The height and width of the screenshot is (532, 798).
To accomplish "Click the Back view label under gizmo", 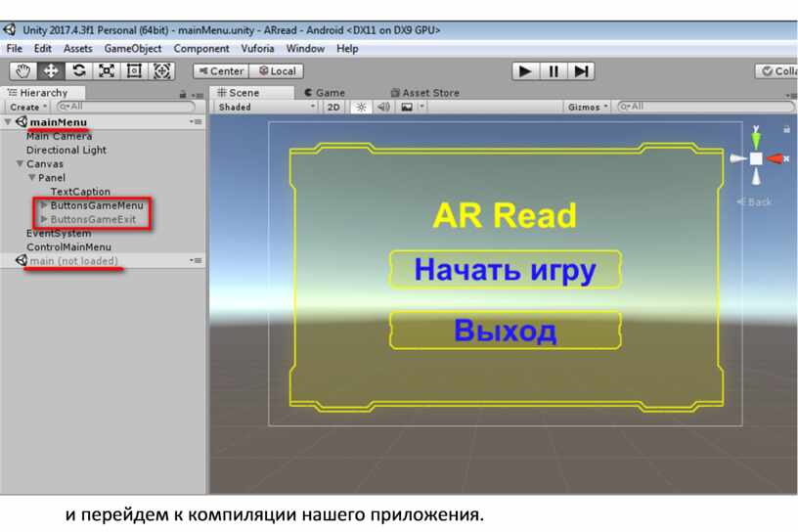I will click(754, 201).
